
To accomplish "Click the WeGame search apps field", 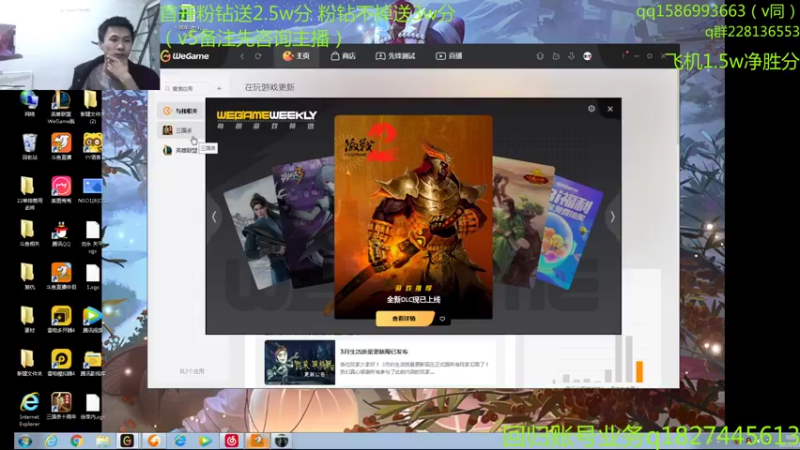I will tap(188, 89).
